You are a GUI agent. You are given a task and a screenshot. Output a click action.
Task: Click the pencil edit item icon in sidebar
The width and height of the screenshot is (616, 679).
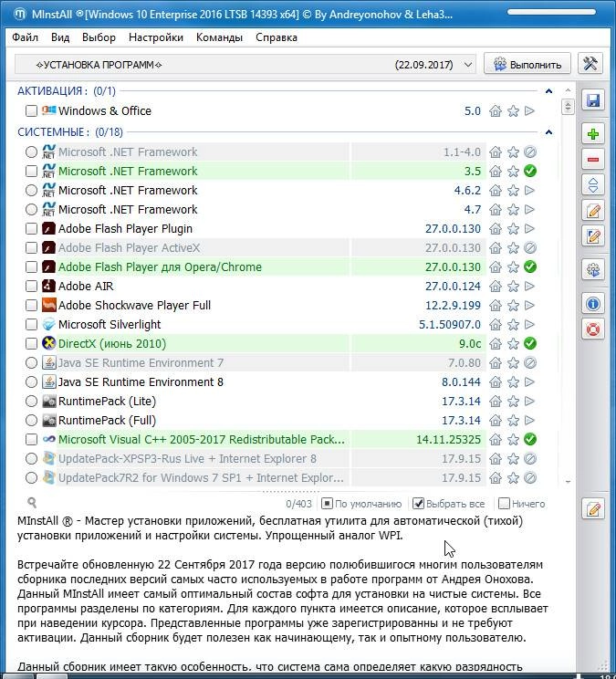click(592, 211)
